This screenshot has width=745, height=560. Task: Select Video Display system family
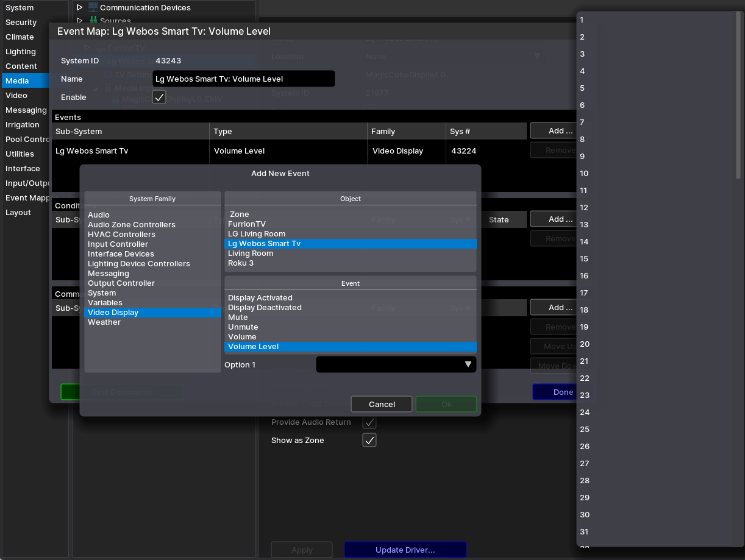[x=152, y=312]
